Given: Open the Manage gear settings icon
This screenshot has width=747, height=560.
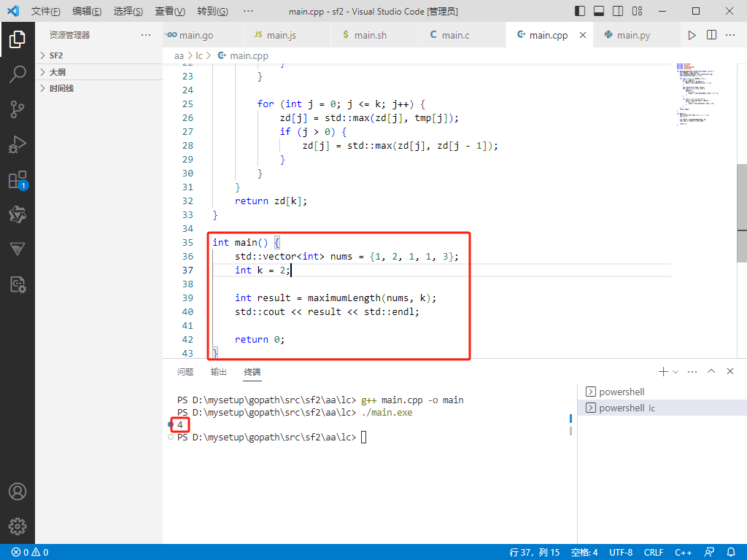Looking at the screenshot, I should [18, 526].
